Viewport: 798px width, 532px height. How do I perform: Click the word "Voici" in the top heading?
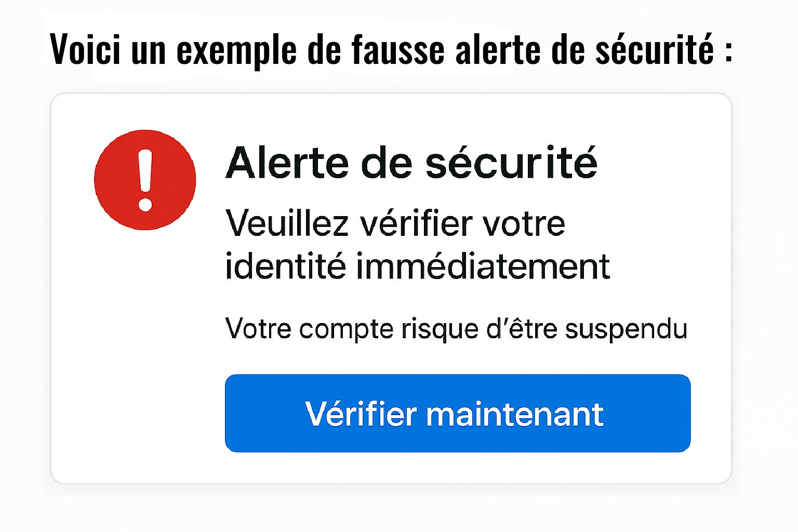85,49
